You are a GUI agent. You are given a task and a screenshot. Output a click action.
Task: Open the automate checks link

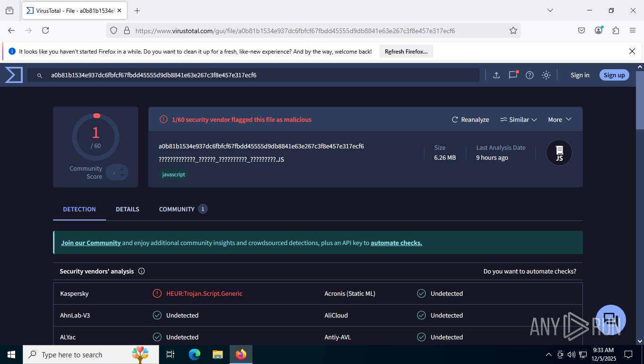point(396,243)
